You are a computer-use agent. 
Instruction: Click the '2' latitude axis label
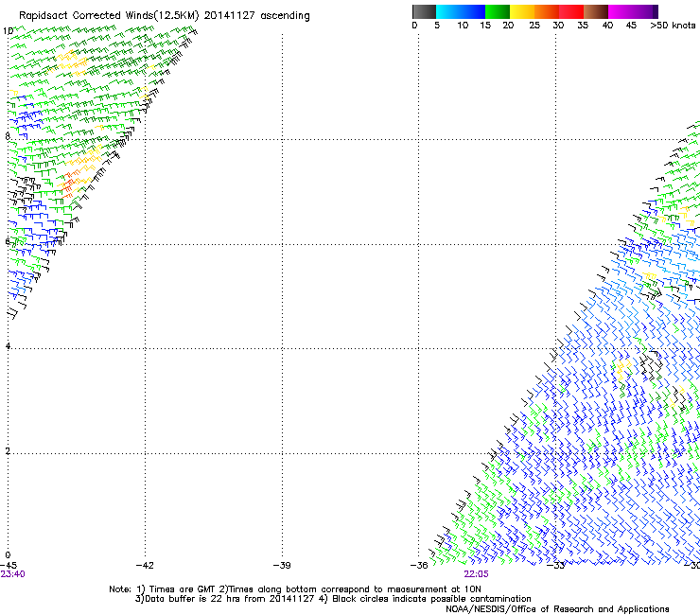pyautogui.click(x=8, y=450)
